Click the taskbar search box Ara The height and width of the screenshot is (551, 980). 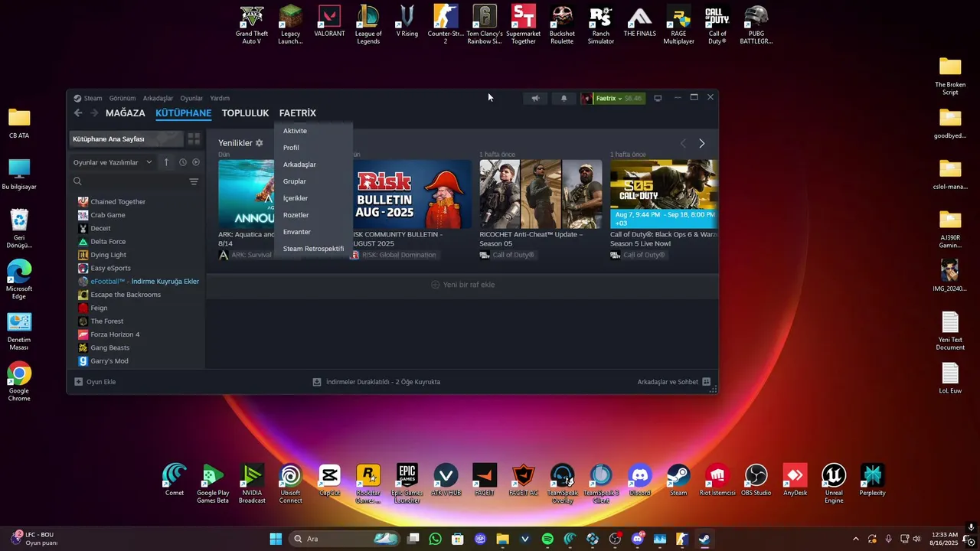point(343,539)
